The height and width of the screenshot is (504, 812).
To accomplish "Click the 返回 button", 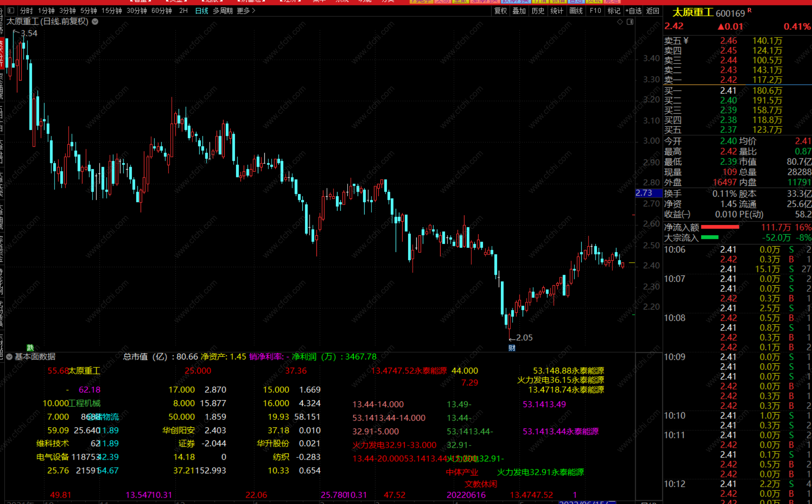I will [652, 11].
